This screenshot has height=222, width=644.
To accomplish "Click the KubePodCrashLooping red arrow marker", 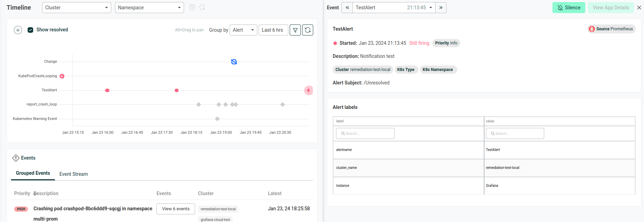I will point(62,76).
